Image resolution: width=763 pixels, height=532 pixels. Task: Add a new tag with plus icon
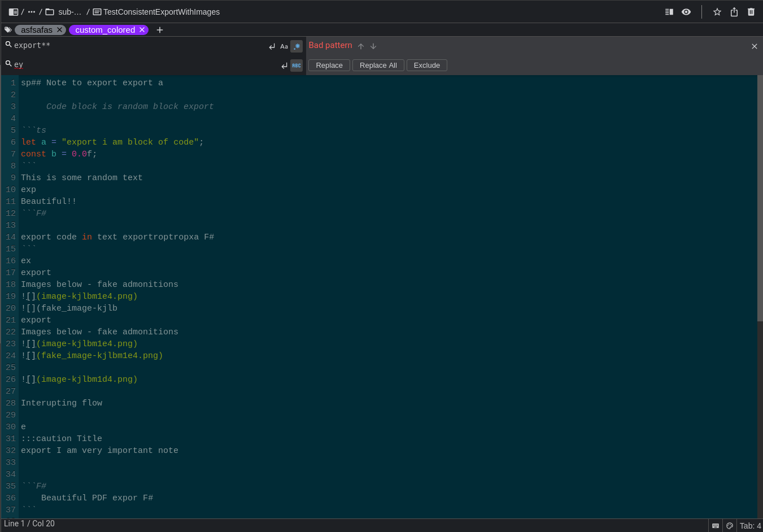tap(160, 30)
